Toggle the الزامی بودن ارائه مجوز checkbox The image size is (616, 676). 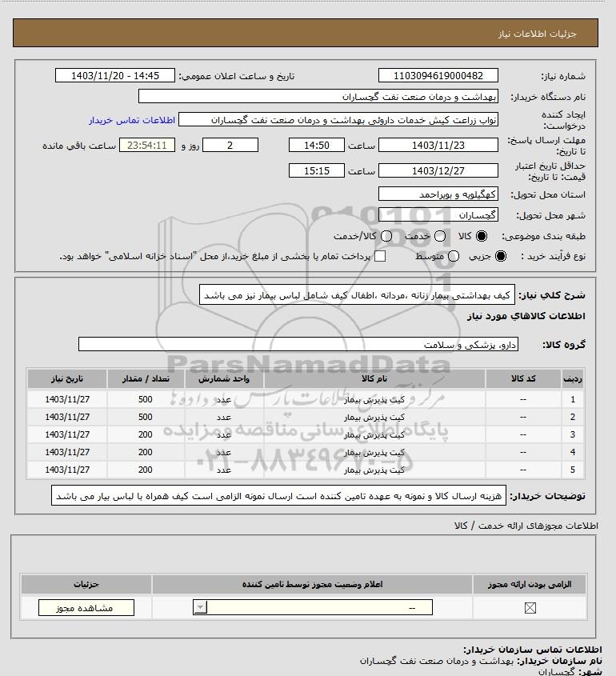tap(530, 608)
